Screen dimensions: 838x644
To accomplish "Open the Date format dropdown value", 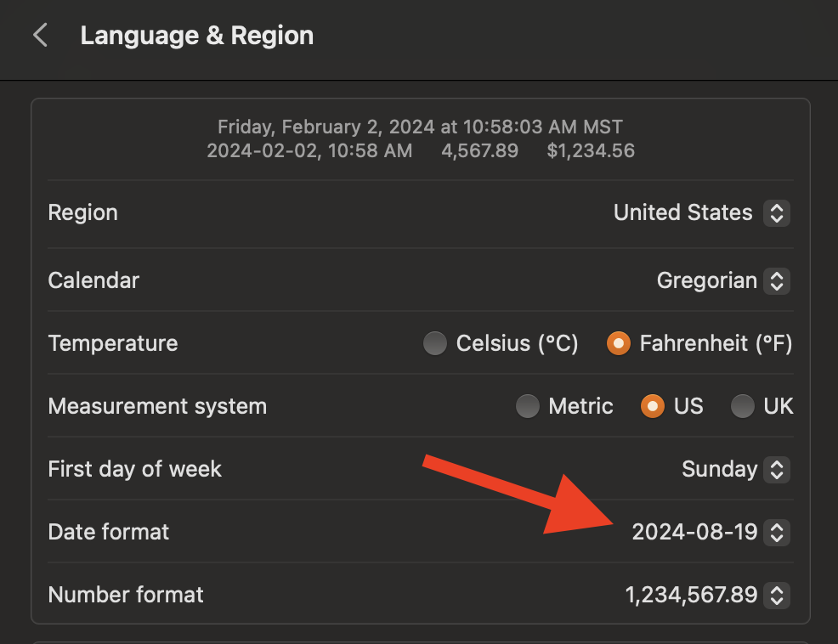I will 694,533.
